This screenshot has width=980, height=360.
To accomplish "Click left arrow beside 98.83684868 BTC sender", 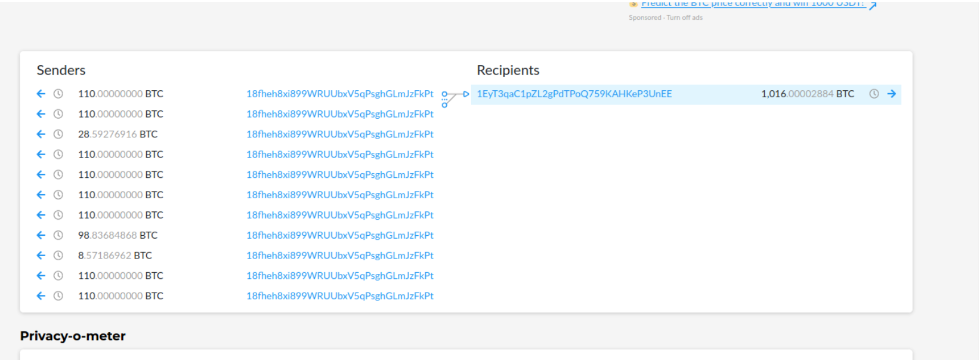I will (41, 235).
